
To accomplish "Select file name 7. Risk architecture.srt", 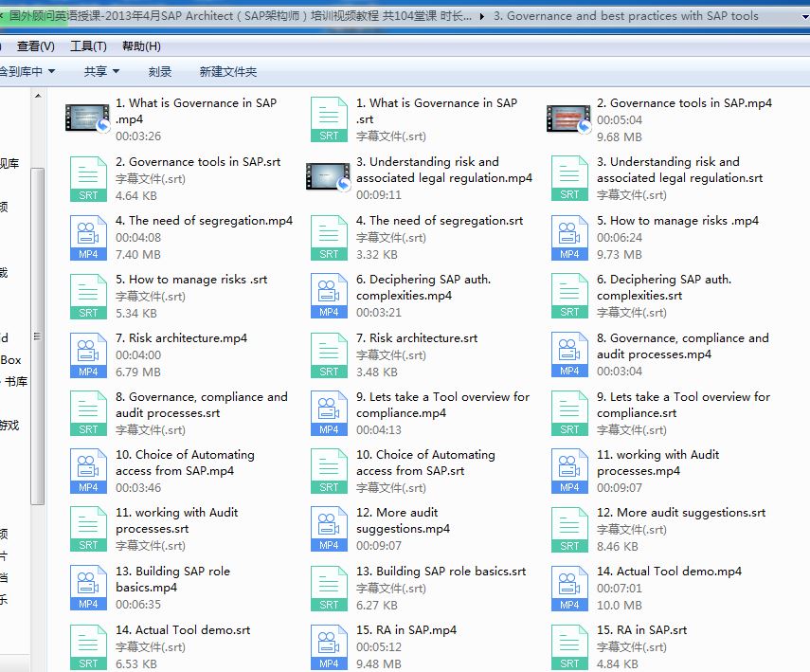I will [416, 338].
